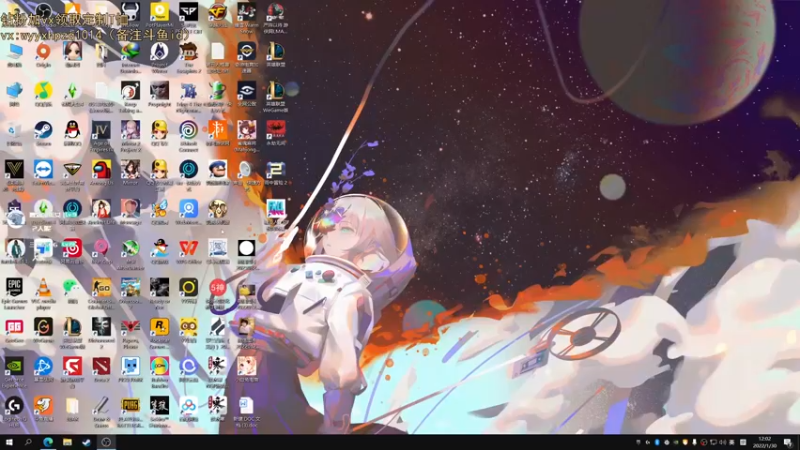Select the Dishonored 2 desktop icon
The width and height of the screenshot is (800, 450).
tap(101, 327)
